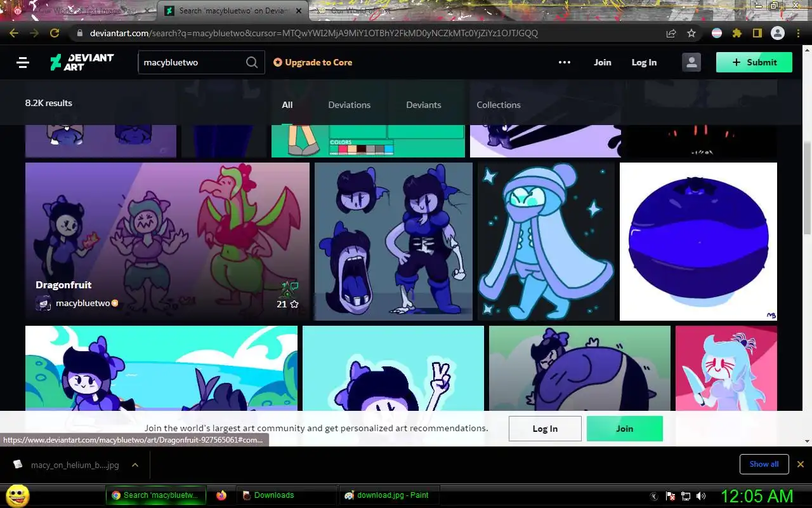
Task: Launch Firefox from the taskbar
Action: (221, 495)
